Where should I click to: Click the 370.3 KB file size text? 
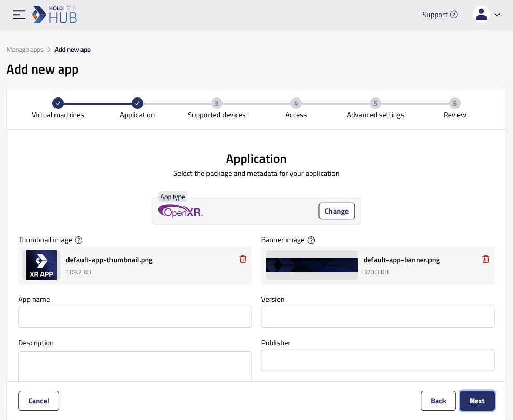(x=376, y=272)
